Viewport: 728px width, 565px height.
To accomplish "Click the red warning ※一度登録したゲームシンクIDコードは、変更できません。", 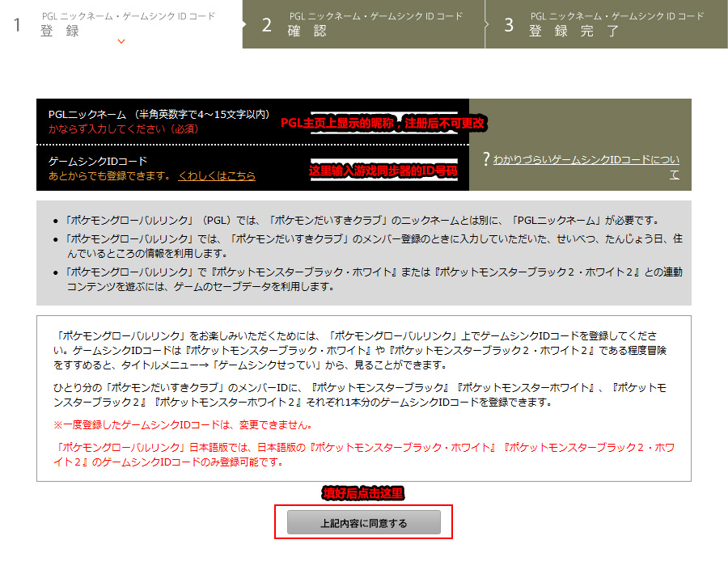I will coord(184,425).
